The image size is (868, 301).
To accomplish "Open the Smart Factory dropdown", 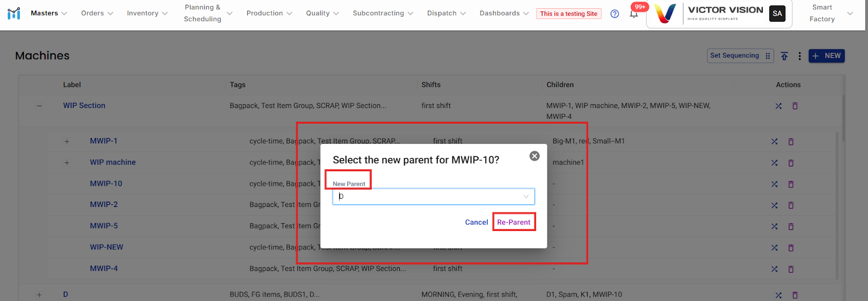I will [830, 14].
